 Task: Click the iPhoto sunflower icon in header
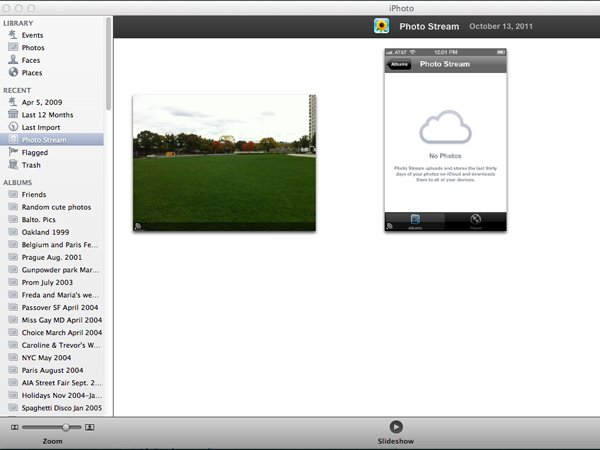(381, 26)
